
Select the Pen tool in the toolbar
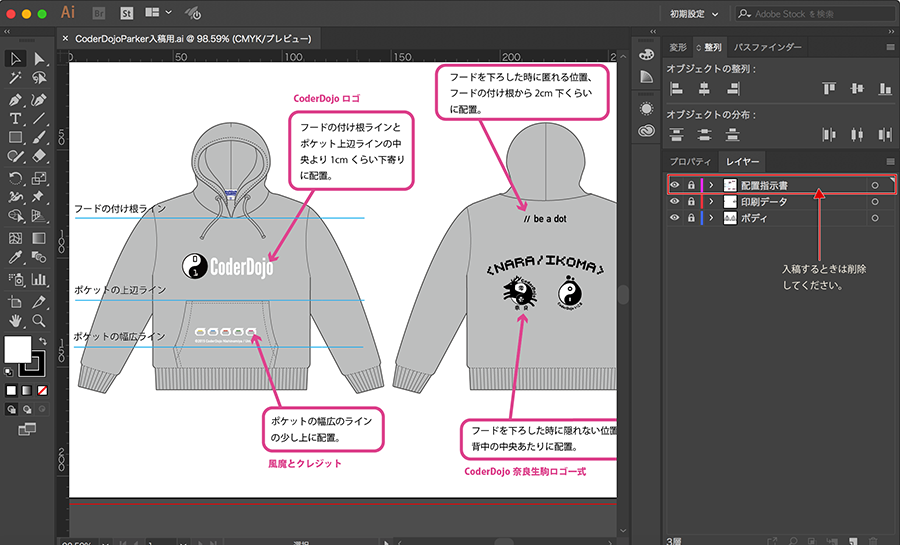(x=16, y=100)
